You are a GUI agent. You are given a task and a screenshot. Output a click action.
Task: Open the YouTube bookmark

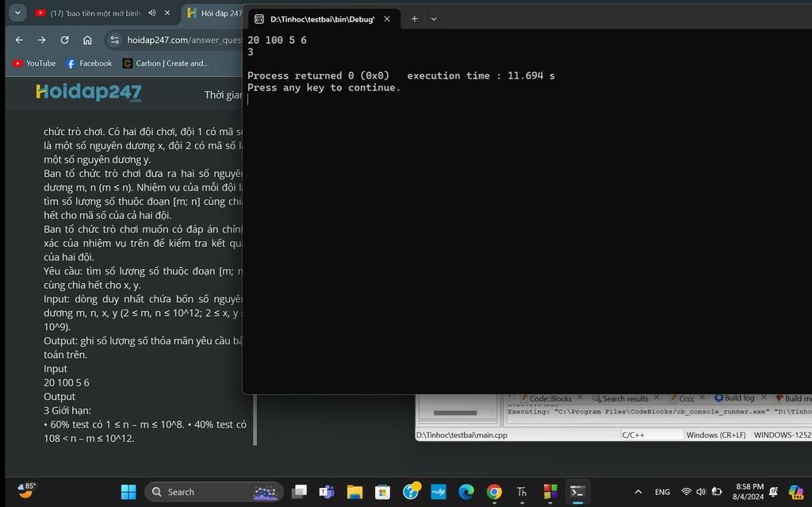34,63
